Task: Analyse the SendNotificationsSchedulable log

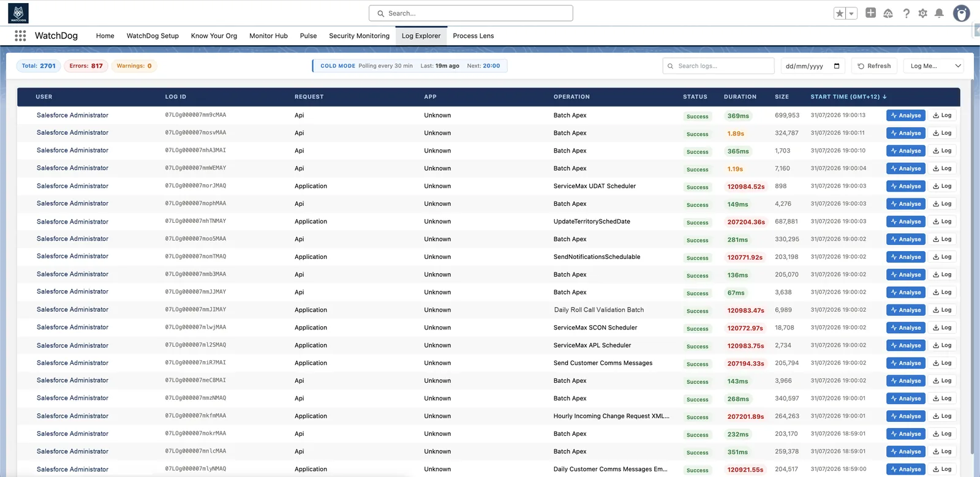Action: coord(905,257)
